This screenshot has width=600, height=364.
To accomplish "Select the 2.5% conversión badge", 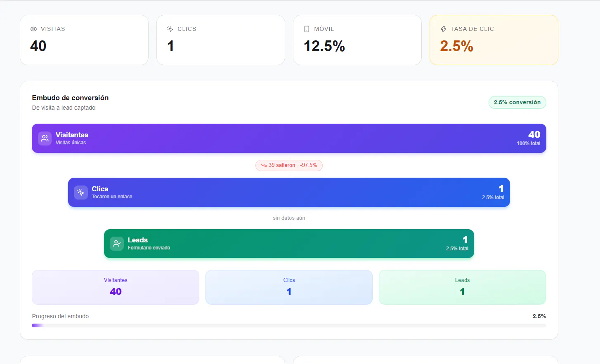I will pyautogui.click(x=517, y=103).
